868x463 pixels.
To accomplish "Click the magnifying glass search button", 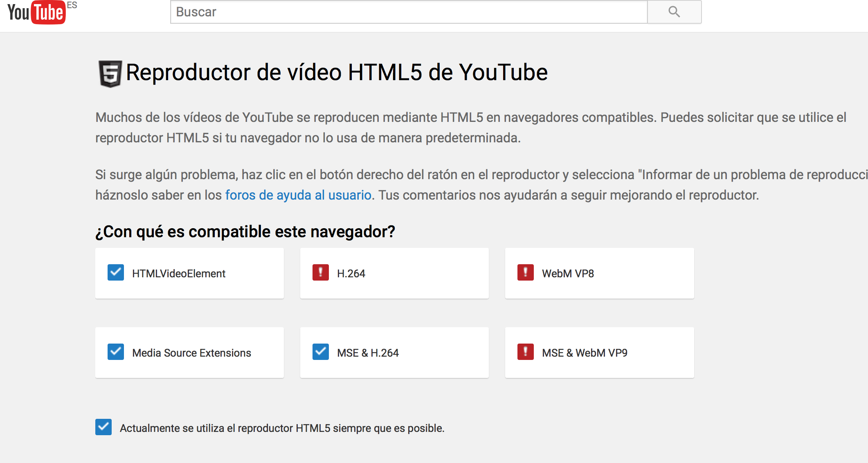I will coord(674,12).
